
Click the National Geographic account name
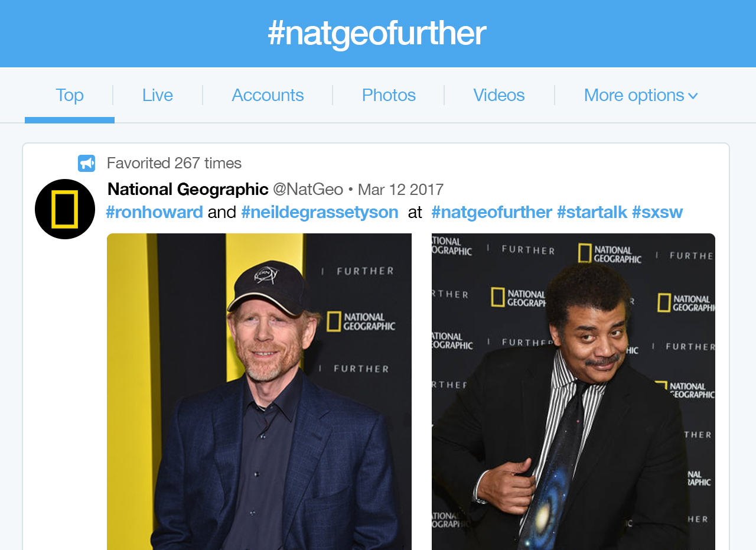point(188,189)
